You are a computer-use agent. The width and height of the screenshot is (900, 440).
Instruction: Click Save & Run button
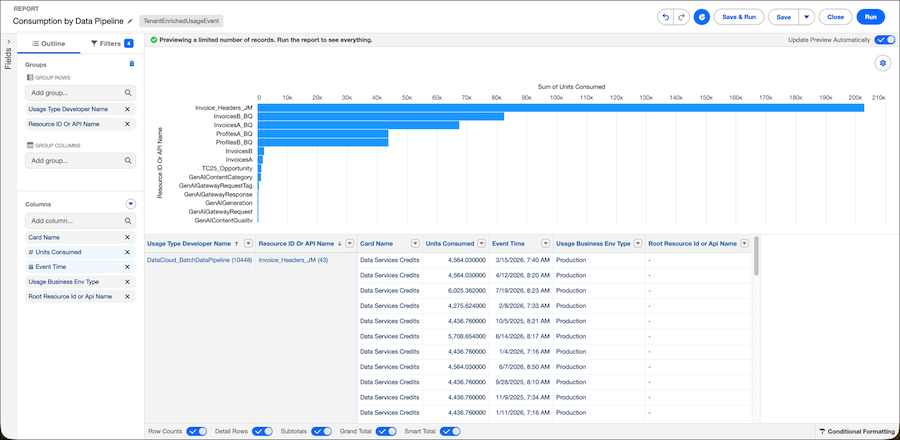point(739,17)
